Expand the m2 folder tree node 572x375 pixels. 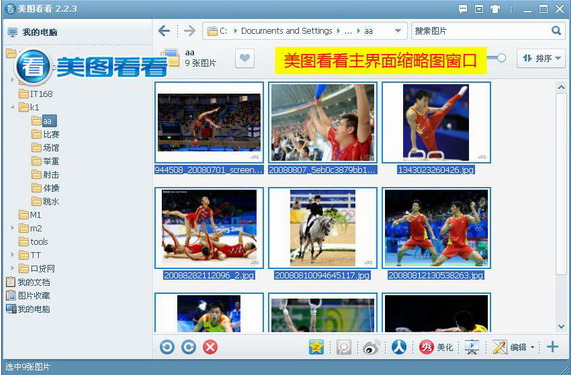[12, 228]
